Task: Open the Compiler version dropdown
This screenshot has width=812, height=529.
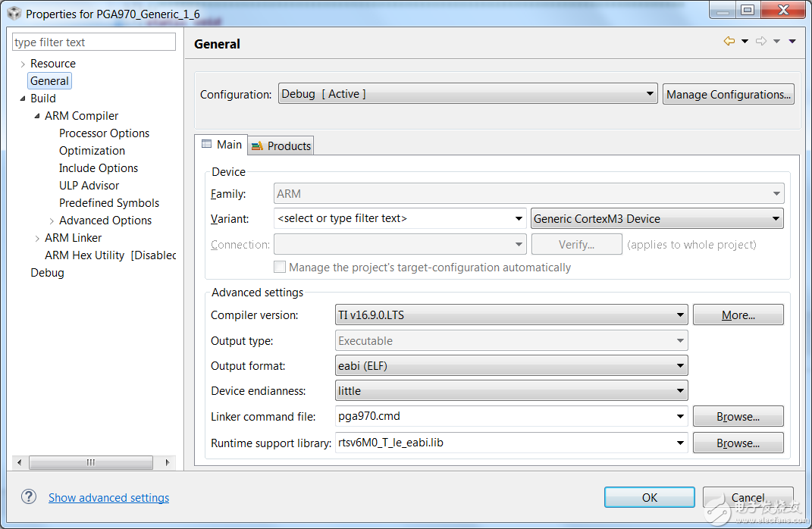Action: [512, 315]
